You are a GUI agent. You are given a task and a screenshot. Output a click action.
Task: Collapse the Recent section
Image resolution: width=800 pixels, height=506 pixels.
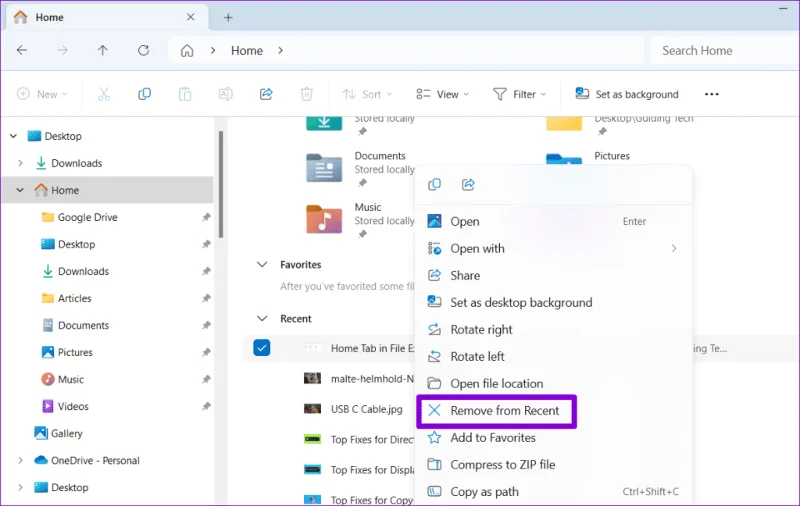pyautogui.click(x=262, y=318)
